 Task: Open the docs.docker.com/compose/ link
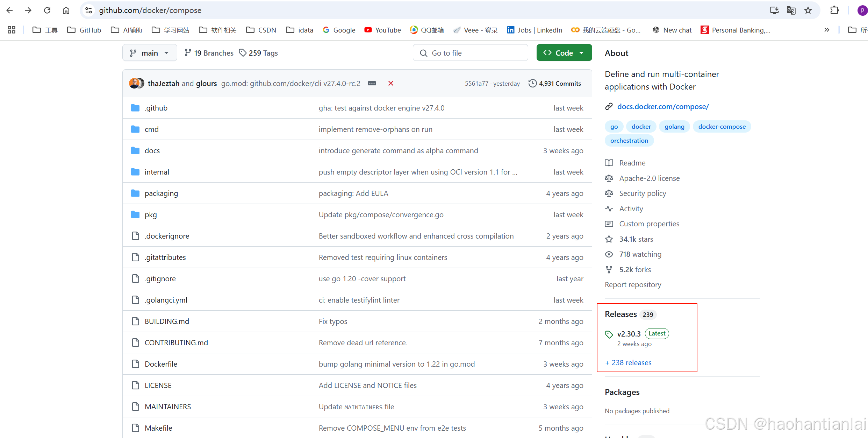point(663,106)
